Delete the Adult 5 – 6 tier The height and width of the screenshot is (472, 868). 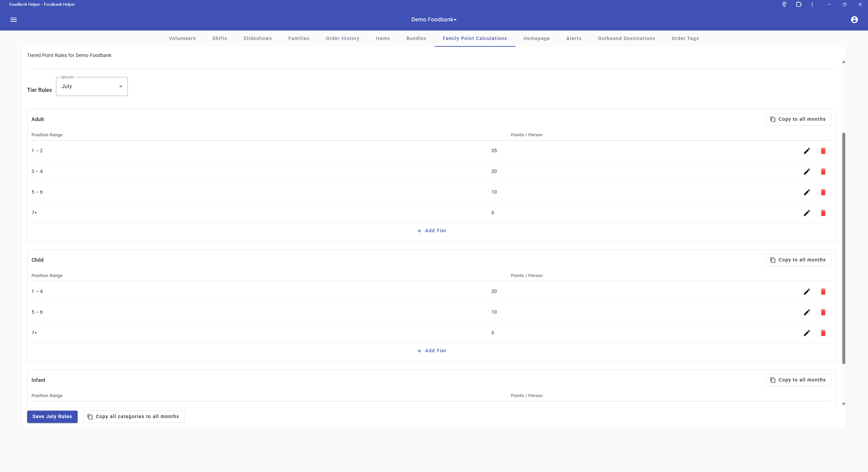823,192
